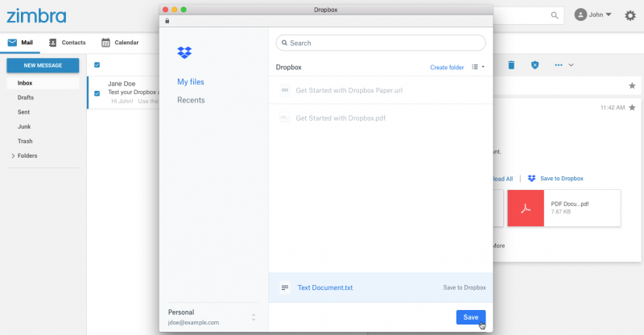Click the Save button in Dropbox
The height and width of the screenshot is (335, 644).
pyautogui.click(x=471, y=317)
